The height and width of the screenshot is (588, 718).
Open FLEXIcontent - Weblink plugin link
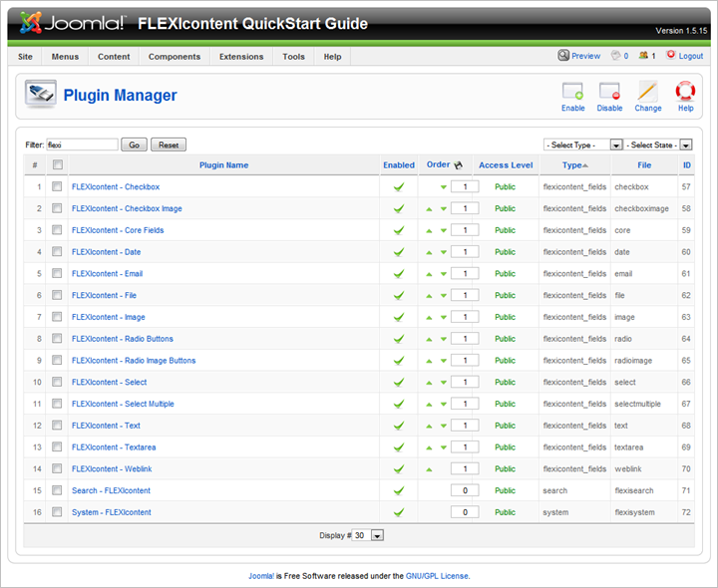click(x=112, y=468)
